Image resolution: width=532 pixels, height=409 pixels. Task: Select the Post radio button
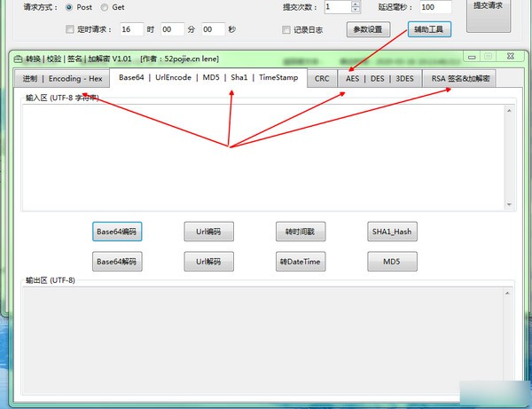69,7
